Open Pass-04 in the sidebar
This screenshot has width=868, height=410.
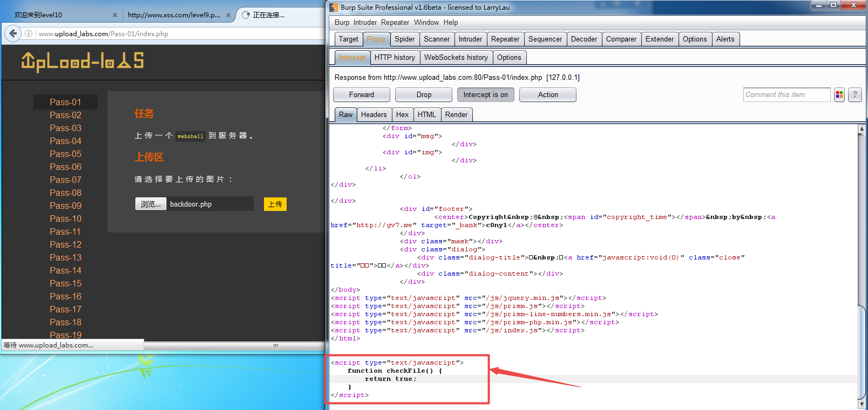(65, 141)
